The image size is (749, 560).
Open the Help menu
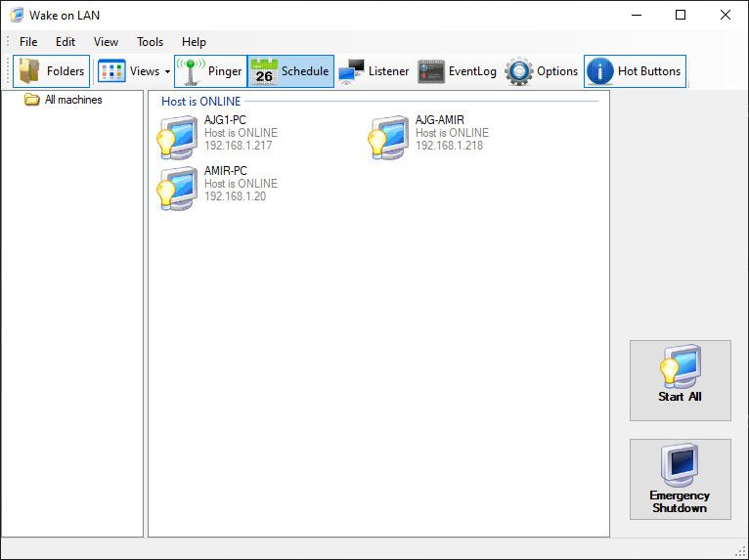[x=194, y=42]
